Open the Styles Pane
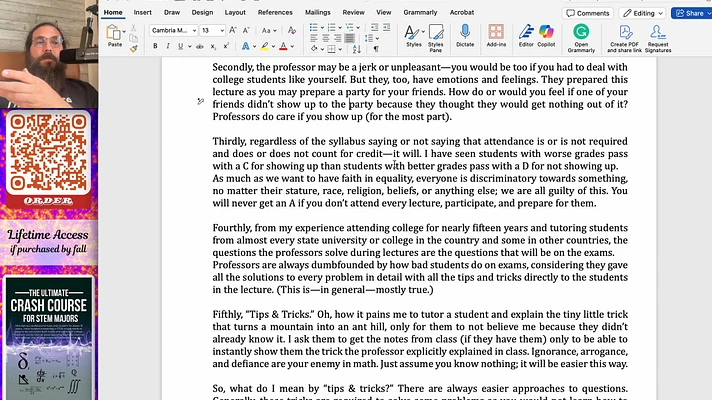 pos(435,38)
